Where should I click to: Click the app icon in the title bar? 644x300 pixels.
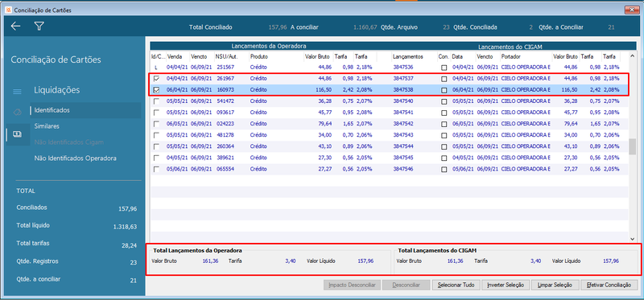[9, 10]
